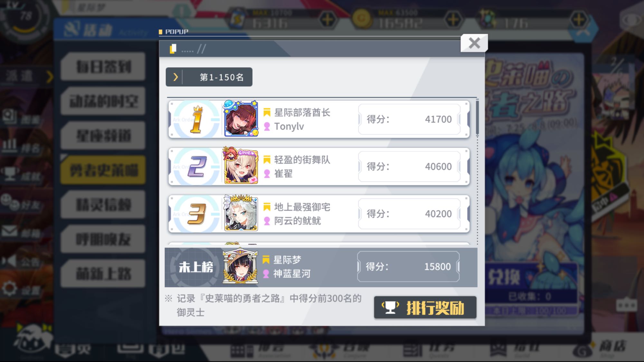Tap the second-place player 崔翟 avatar
644x362 pixels.
point(241,166)
